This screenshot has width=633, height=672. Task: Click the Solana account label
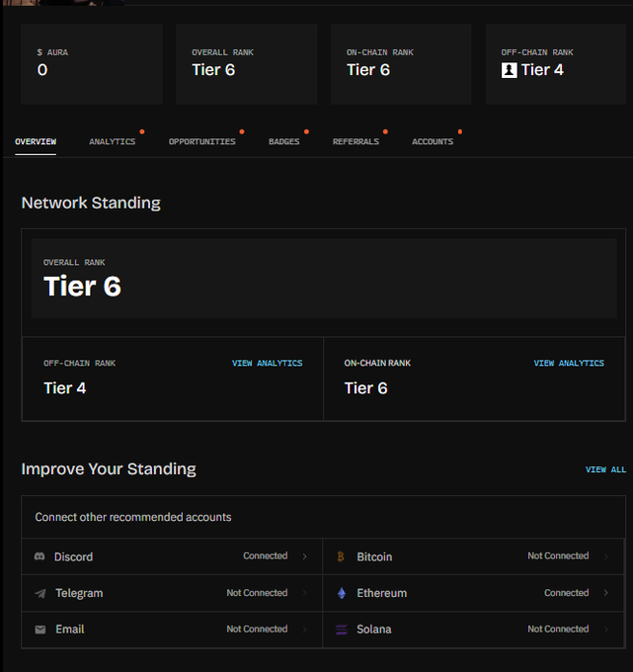pyautogui.click(x=374, y=630)
